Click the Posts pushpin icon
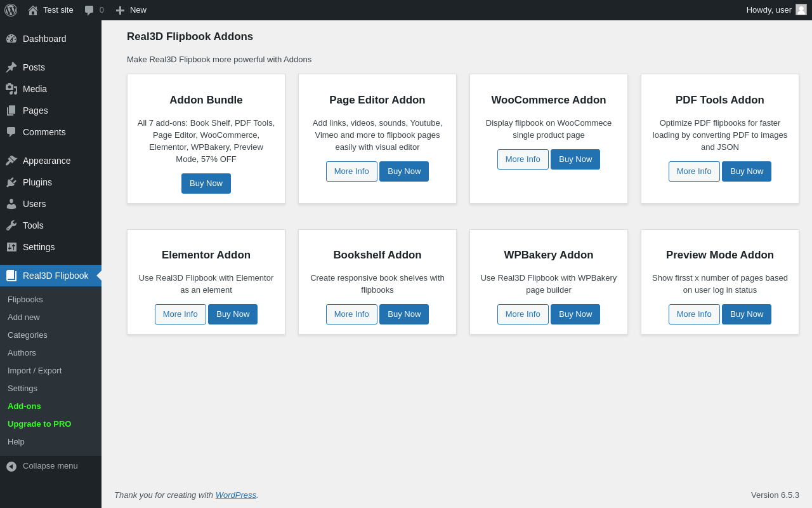Screen dimensions: 812x508 pyautogui.click(x=11, y=67)
